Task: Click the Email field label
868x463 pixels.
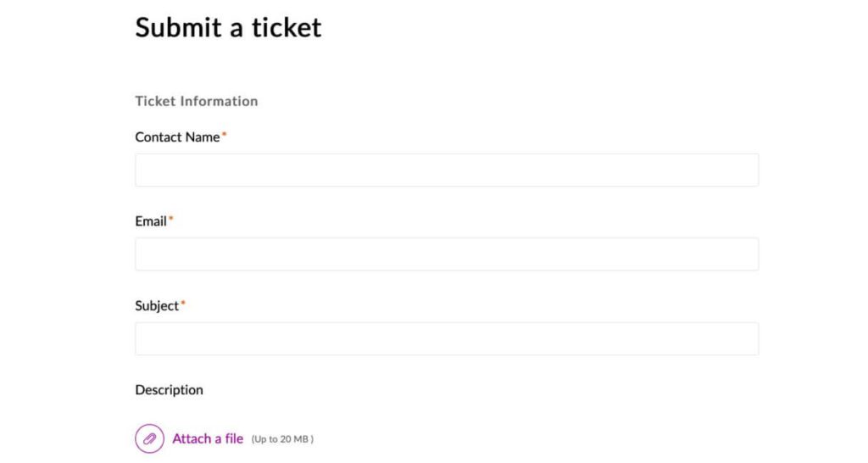Action: click(151, 221)
